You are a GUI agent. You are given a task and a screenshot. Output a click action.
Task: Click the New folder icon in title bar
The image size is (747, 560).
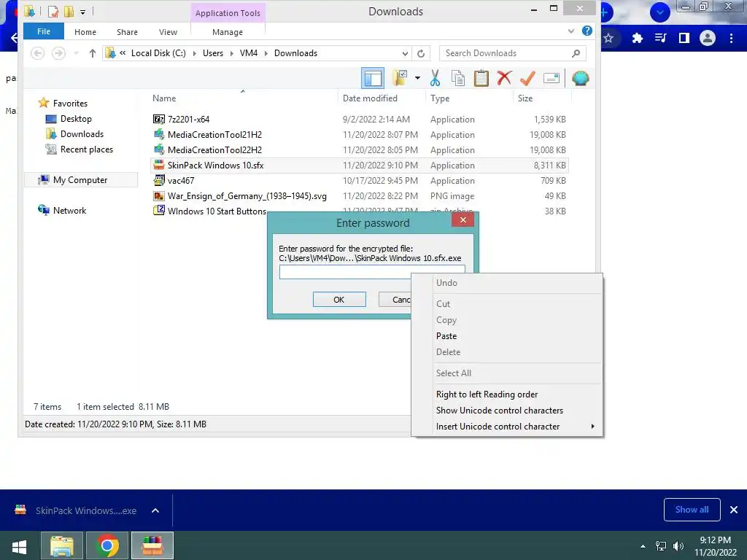[x=69, y=11]
